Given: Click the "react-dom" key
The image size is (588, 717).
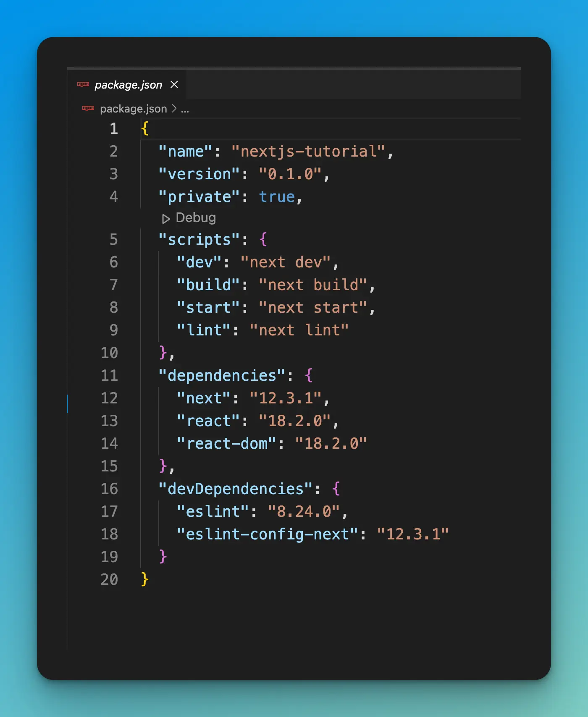Looking at the screenshot, I should pyautogui.click(x=226, y=444).
